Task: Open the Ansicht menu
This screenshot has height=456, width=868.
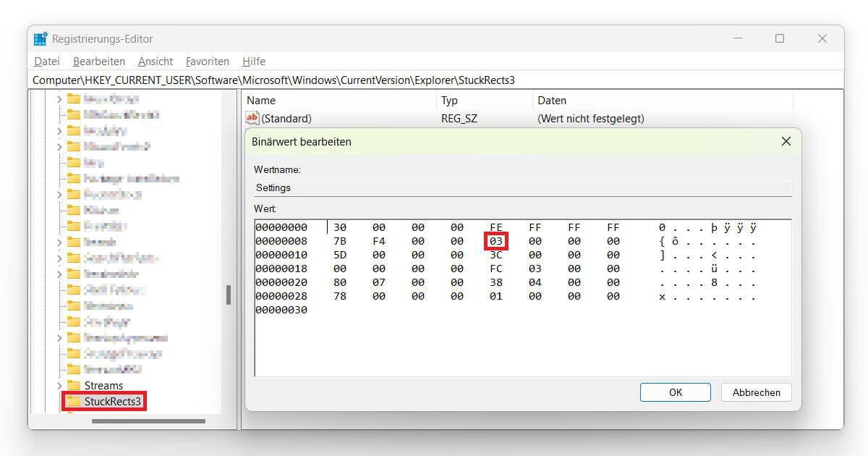Action: (x=156, y=62)
